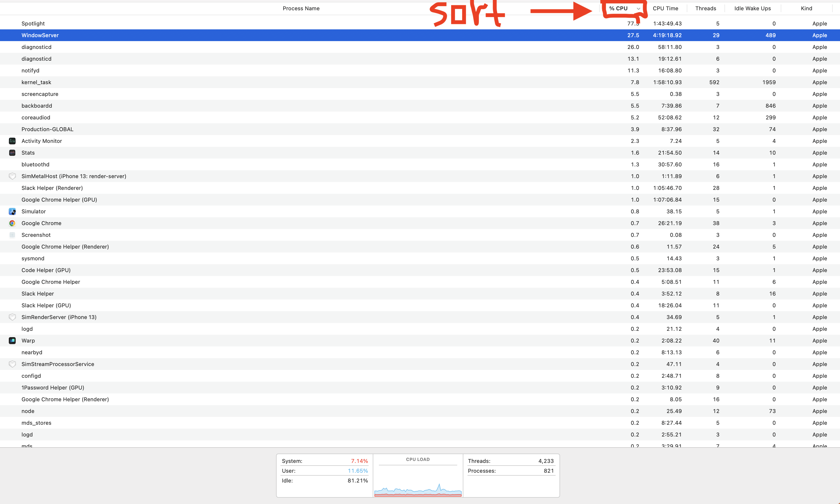Viewport: 840px width, 504px height.
Task: Select the screencapture process
Action: pos(420,94)
